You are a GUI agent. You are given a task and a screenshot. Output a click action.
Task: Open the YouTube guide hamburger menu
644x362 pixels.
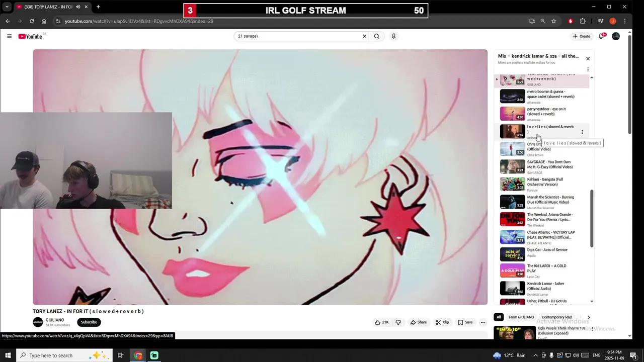coord(9,36)
